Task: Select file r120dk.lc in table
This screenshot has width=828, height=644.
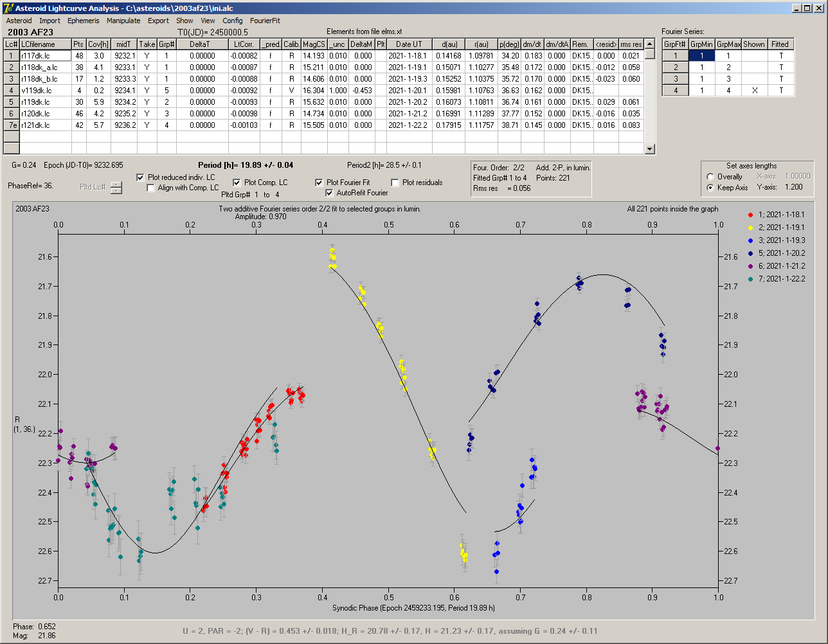Action: (45, 113)
